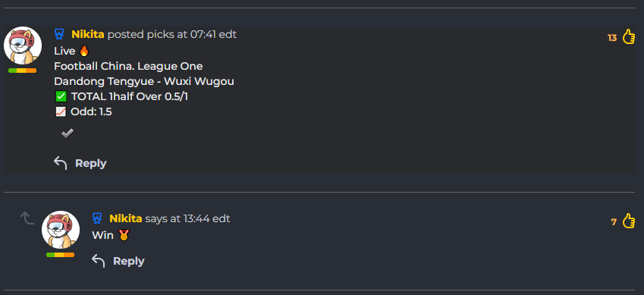Open Nikita's profile from the picks post name

(88, 34)
